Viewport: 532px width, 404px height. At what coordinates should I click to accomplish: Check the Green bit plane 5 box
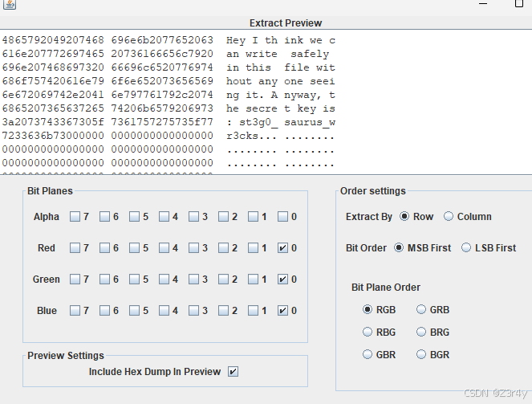coord(134,279)
